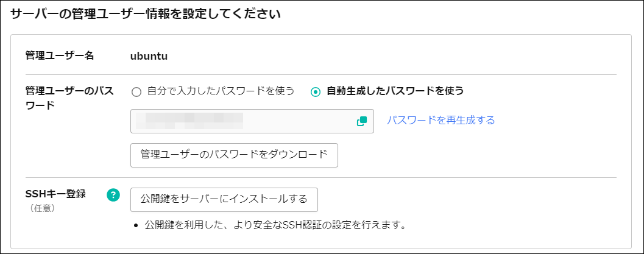Click the SSHキー登録 label

tap(55, 194)
